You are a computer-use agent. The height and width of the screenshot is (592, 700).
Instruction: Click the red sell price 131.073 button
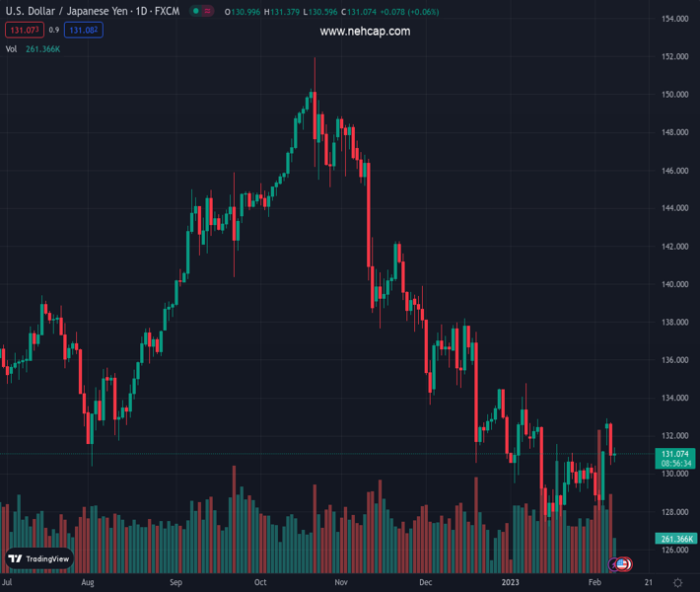24,31
